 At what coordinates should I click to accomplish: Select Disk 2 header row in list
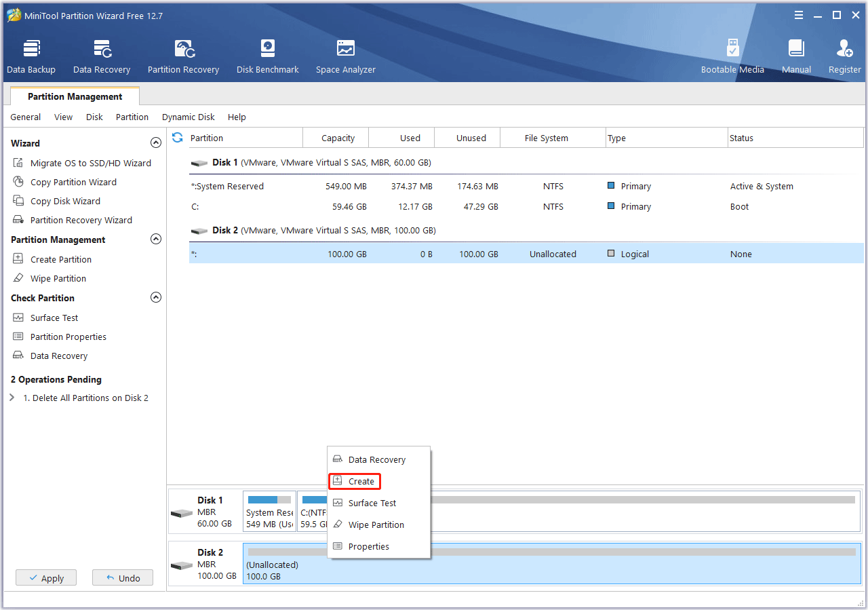[526, 231]
